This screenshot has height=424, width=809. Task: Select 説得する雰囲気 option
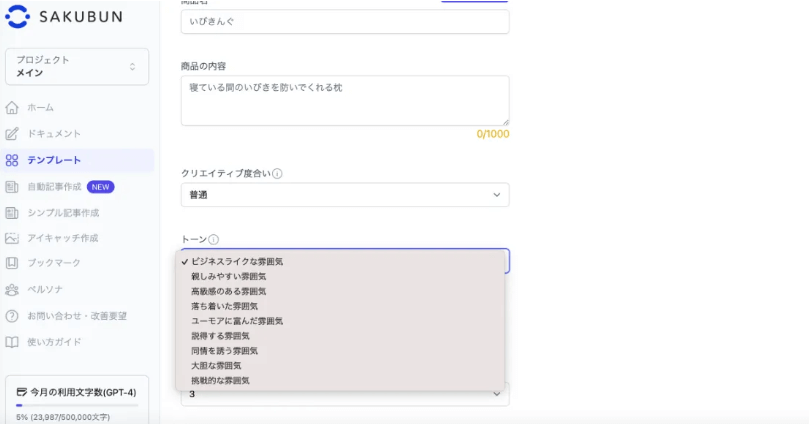(340, 336)
